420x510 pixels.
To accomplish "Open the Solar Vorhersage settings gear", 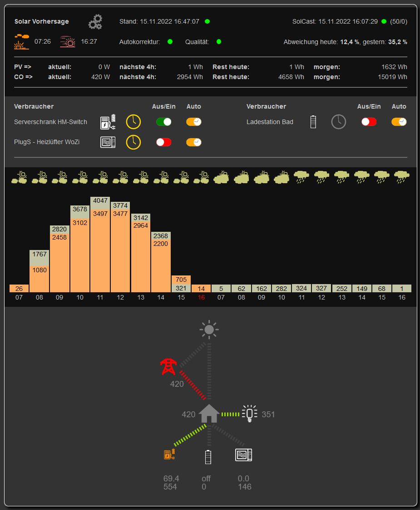I will [95, 22].
